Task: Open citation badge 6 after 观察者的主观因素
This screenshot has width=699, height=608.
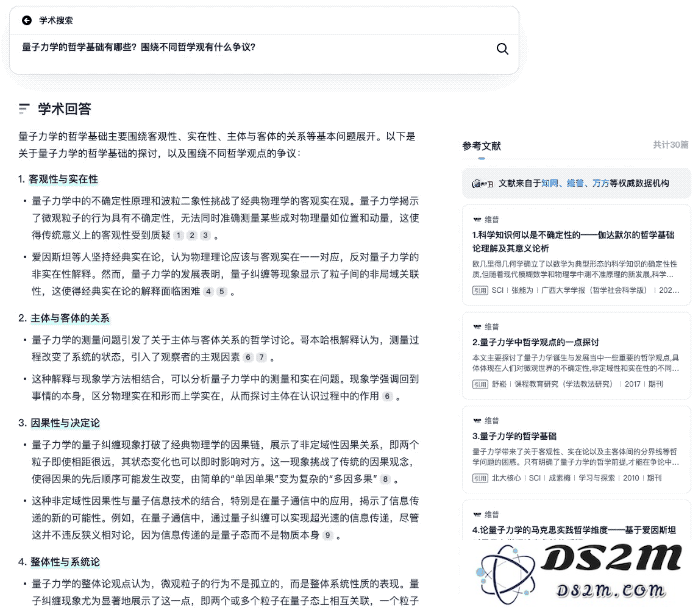Action: coord(248,357)
